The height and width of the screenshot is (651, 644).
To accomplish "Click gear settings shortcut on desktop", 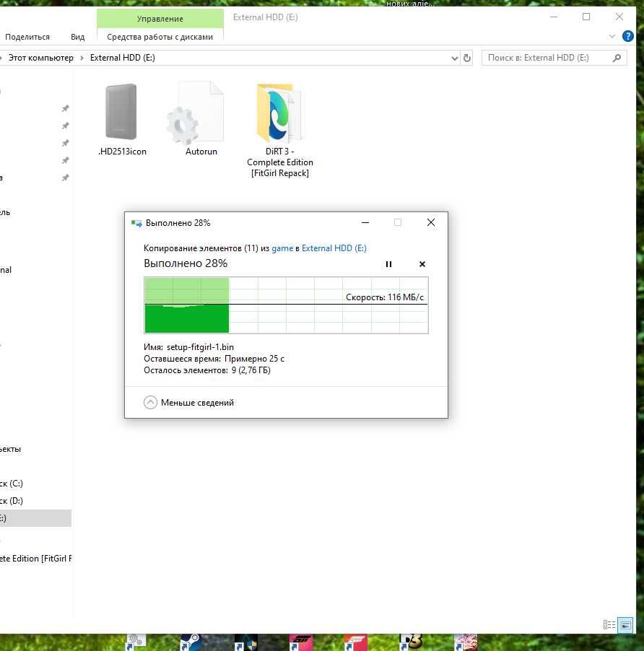I will click(x=135, y=642).
